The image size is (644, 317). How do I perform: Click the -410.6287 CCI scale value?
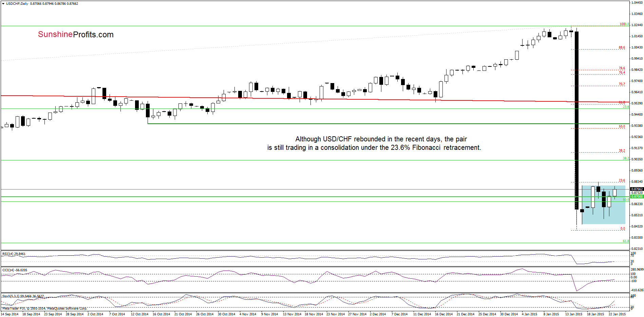pyautogui.click(x=637, y=290)
